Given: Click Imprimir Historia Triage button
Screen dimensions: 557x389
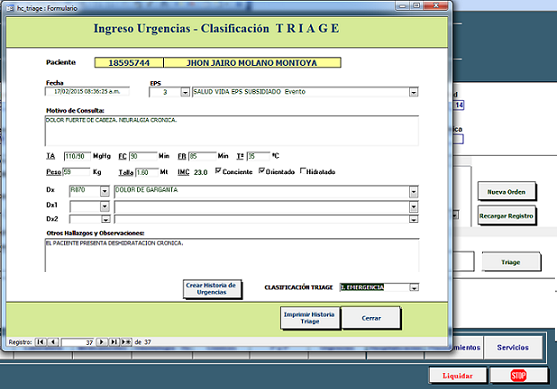Looking at the screenshot, I should (310, 318).
